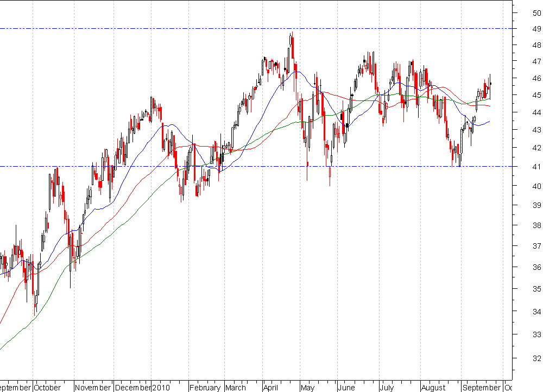Click the "42" label on the price scale
543x392 pixels.
click(x=537, y=148)
